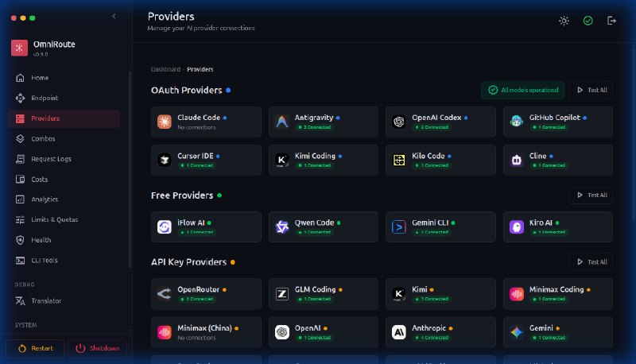Click the Kilo Code provider icon
This screenshot has width=636, height=364.
[399, 160]
